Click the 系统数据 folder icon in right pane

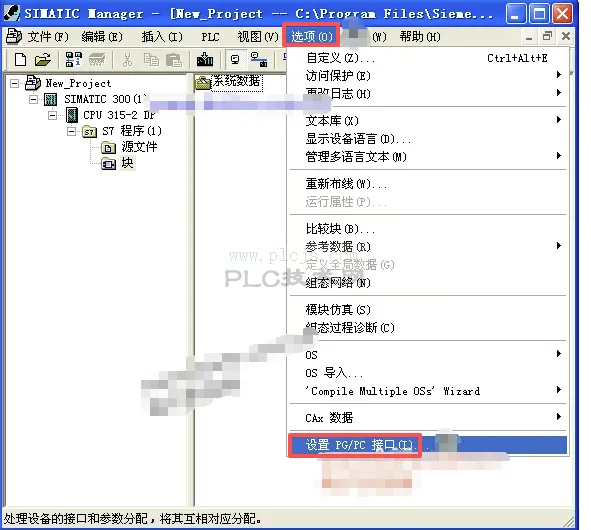pyautogui.click(x=202, y=83)
